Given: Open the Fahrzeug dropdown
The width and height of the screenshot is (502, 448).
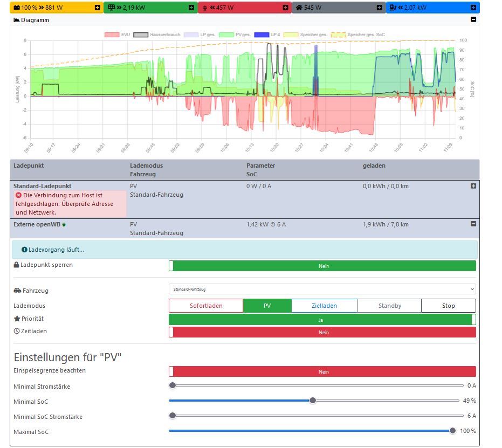Looking at the screenshot, I should [x=322, y=290].
